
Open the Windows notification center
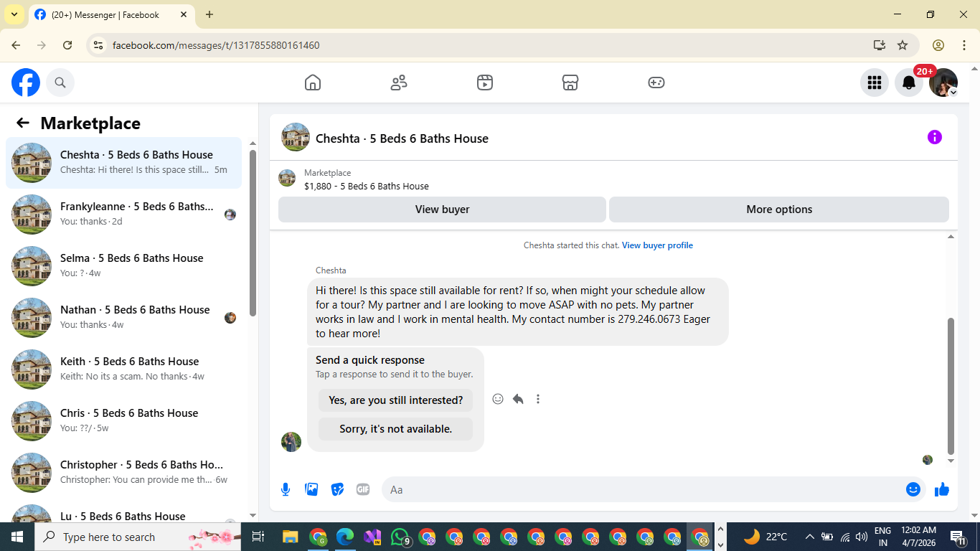[x=958, y=537]
